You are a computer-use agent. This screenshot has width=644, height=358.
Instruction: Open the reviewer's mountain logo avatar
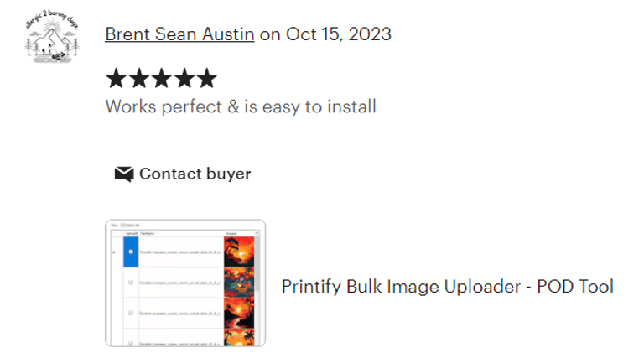(52, 38)
